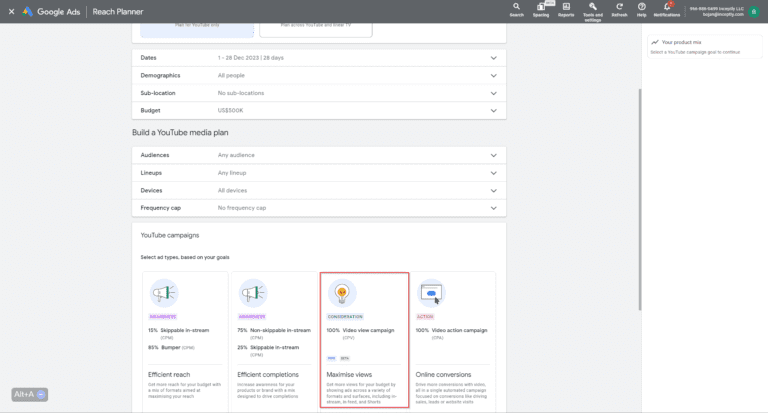Click the Audiences row label
Image resolution: width=768 pixels, height=413 pixels.
coord(155,155)
